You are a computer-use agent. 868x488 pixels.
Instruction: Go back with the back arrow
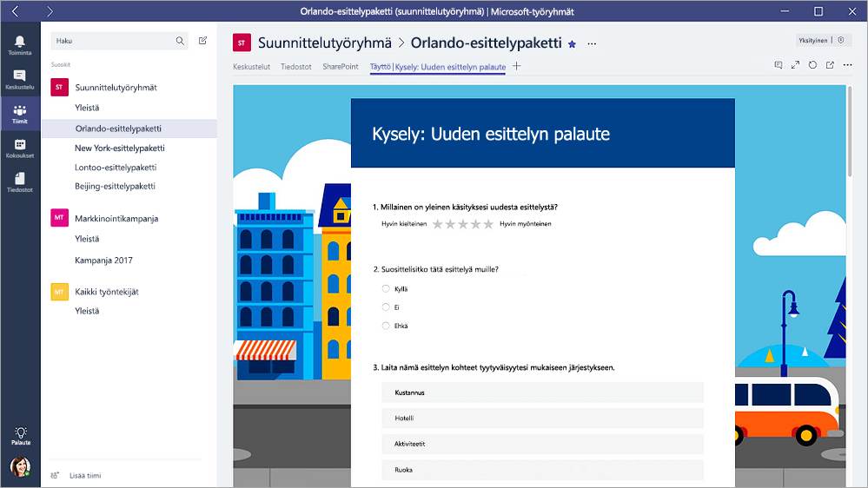[15, 11]
